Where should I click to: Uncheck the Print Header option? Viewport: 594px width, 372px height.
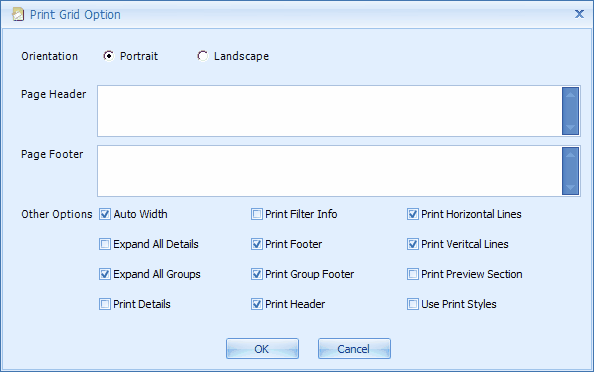click(257, 304)
